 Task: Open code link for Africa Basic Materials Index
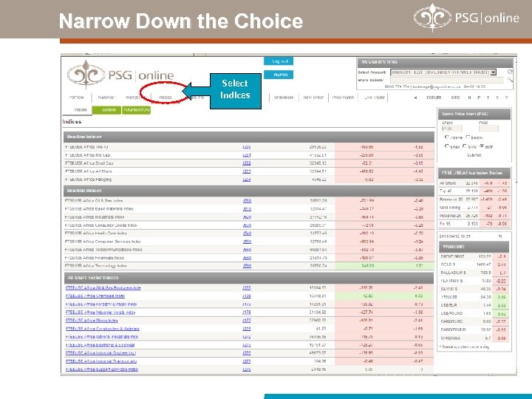point(247,209)
